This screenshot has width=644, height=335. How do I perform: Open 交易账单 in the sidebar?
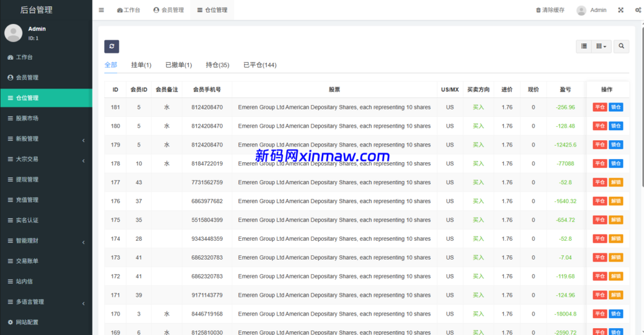(46, 261)
